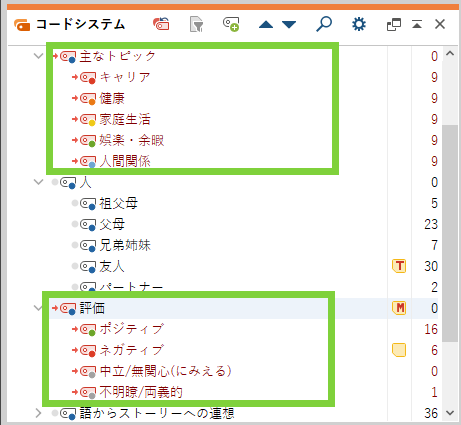461x425 pixels.
Task: Open the search magnifier in the code system
Action: (x=324, y=24)
